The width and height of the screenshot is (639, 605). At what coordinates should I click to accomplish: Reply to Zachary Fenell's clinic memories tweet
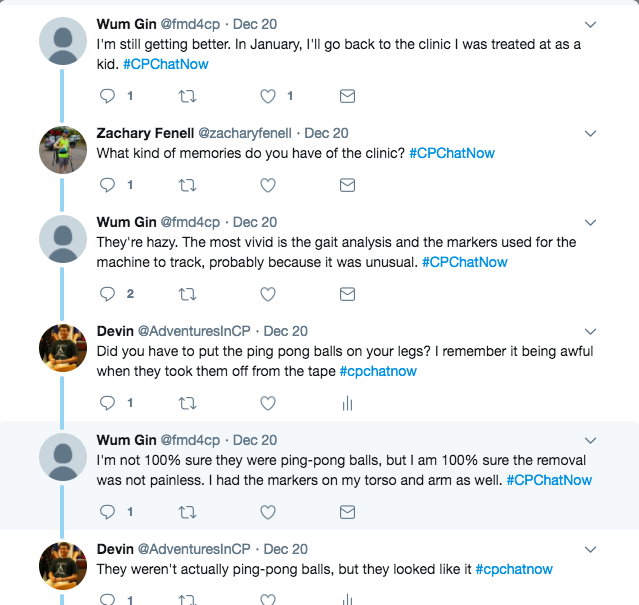coord(109,185)
